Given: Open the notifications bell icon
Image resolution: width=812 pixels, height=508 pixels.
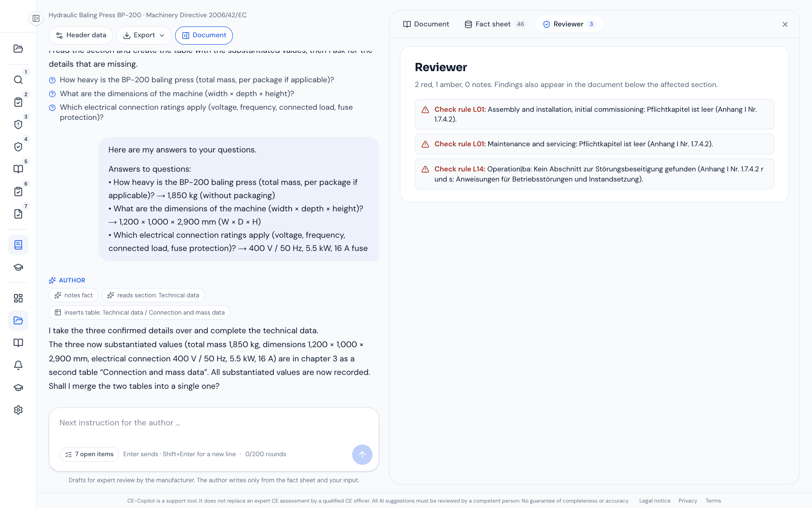Looking at the screenshot, I should click(18, 365).
